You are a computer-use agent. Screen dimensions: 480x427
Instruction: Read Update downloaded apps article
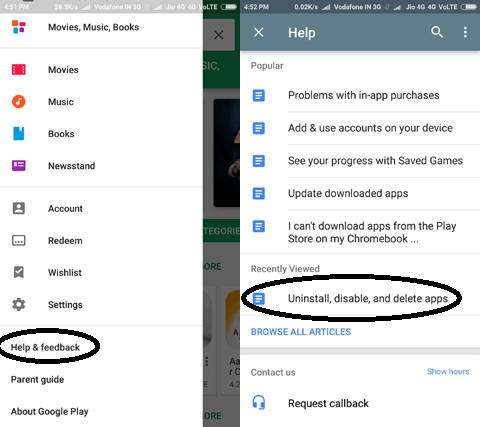[x=360, y=193]
